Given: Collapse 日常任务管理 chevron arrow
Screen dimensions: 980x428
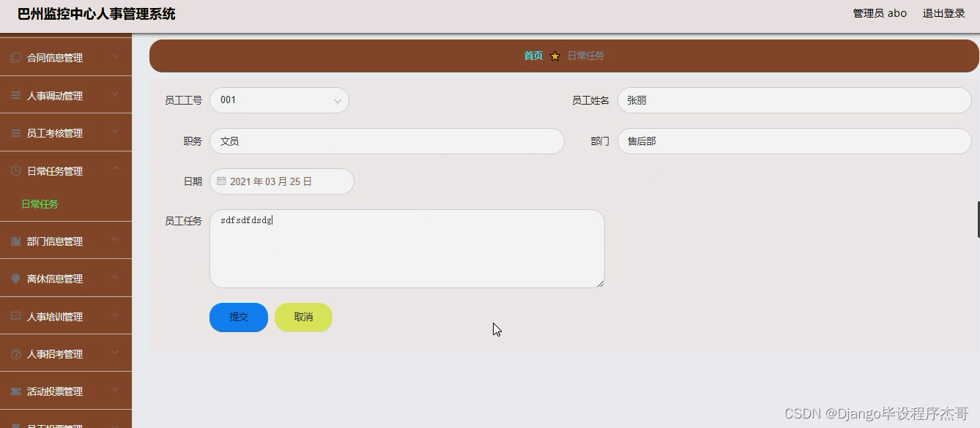Looking at the screenshot, I should point(115,169).
